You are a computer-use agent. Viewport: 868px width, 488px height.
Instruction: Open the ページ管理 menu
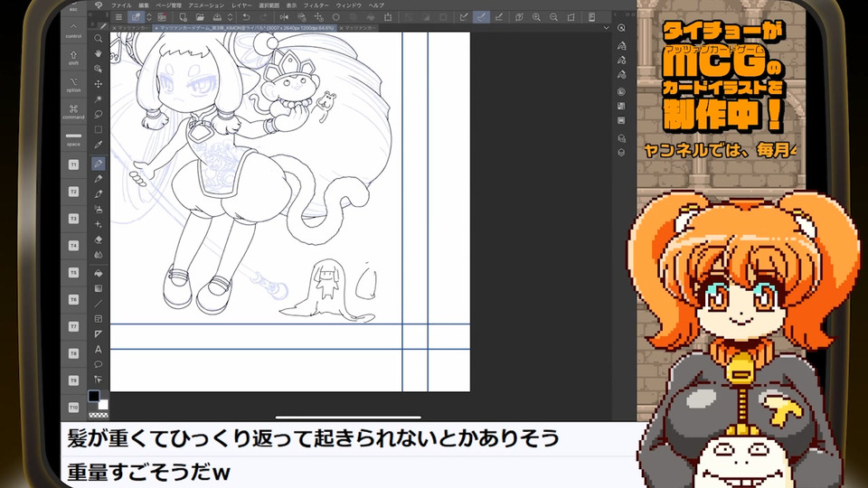point(168,5)
